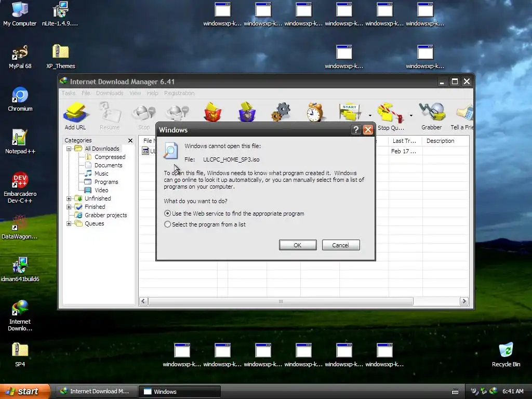Open the Help menu in IDM

(x=152, y=93)
